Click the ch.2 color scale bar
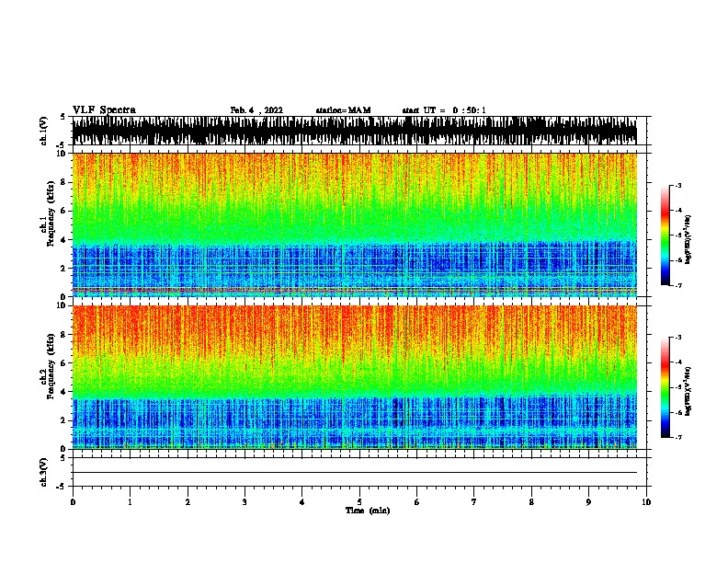The width and height of the screenshot is (728, 563). pos(665,387)
